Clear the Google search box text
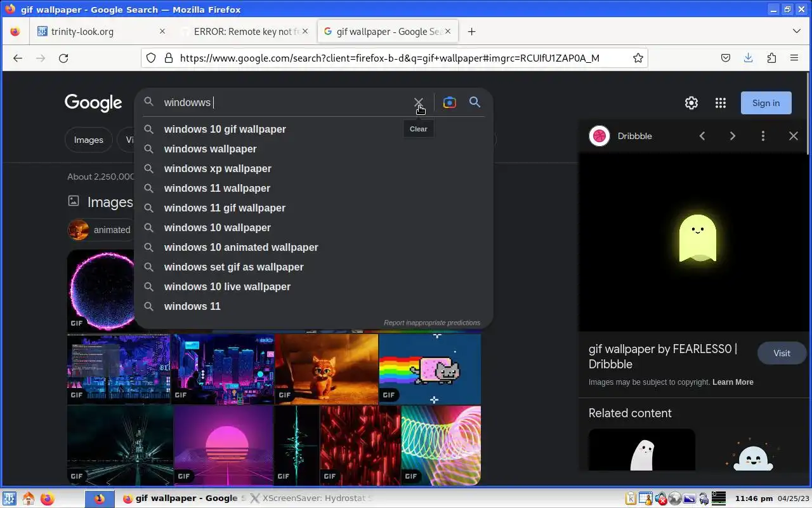The height and width of the screenshot is (508, 812). tap(419, 102)
